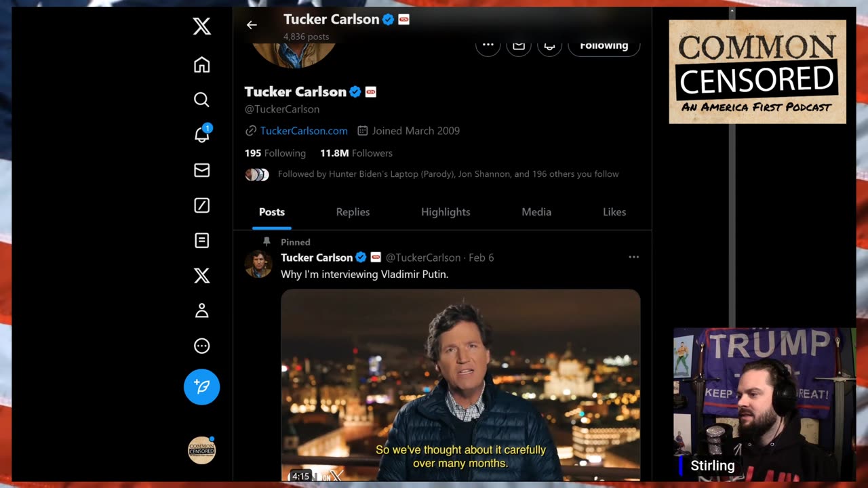Click 11.8M Followers count

(x=356, y=153)
